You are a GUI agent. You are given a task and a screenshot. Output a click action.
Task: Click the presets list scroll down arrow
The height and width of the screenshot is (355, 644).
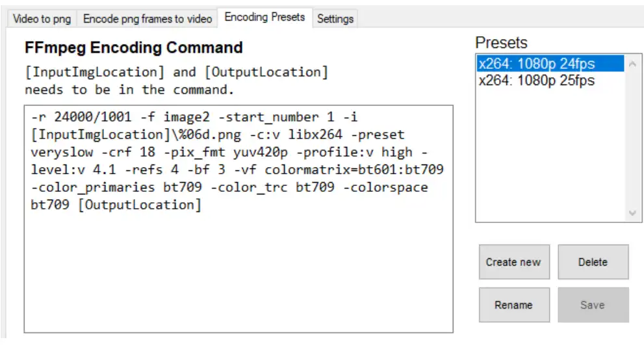click(x=632, y=213)
